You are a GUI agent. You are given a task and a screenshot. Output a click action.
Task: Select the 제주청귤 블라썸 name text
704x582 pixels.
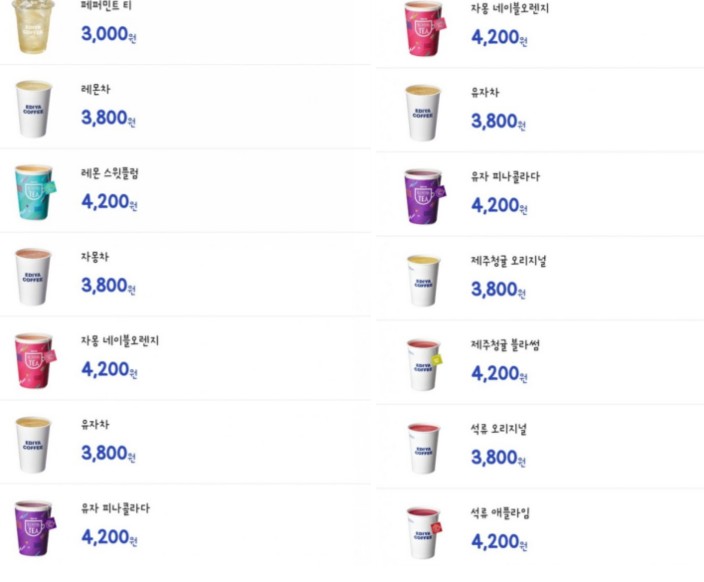(x=505, y=345)
